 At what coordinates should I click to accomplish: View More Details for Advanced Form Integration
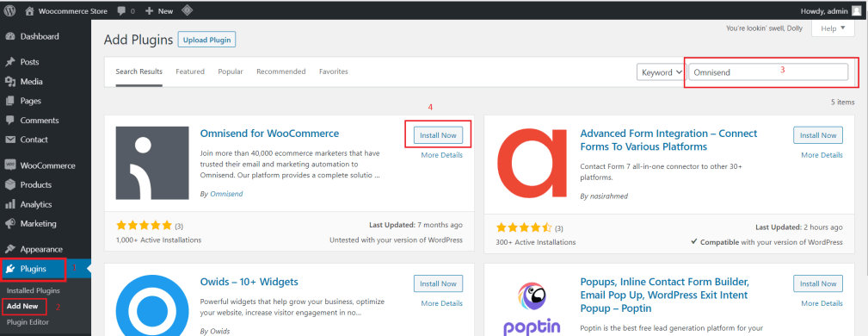tap(822, 155)
